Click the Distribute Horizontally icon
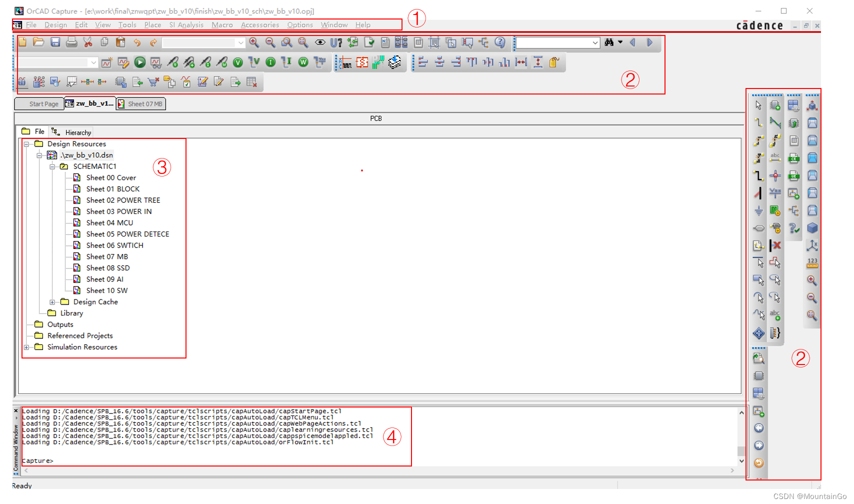854x504 pixels. (521, 62)
